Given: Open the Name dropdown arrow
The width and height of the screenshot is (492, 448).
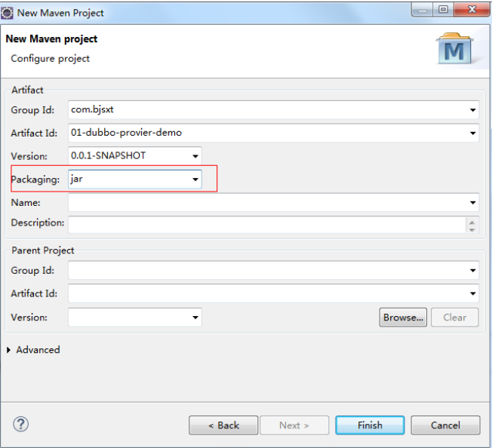Looking at the screenshot, I should point(472,203).
